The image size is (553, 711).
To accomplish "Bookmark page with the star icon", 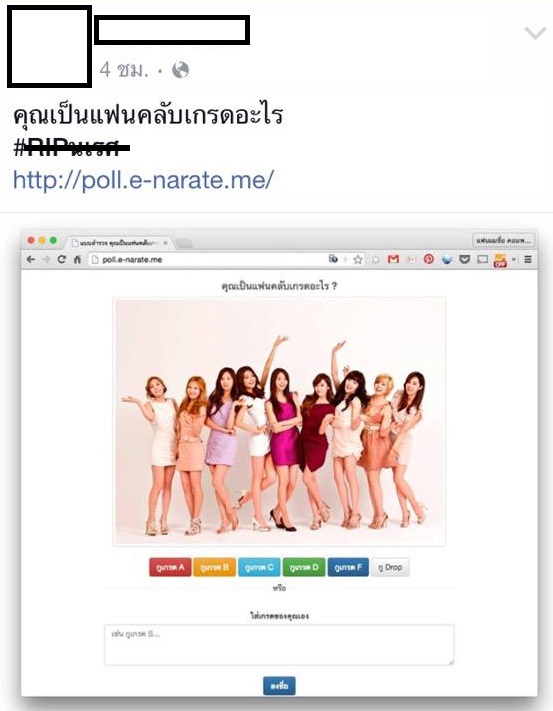I will click(x=358, y=259).
